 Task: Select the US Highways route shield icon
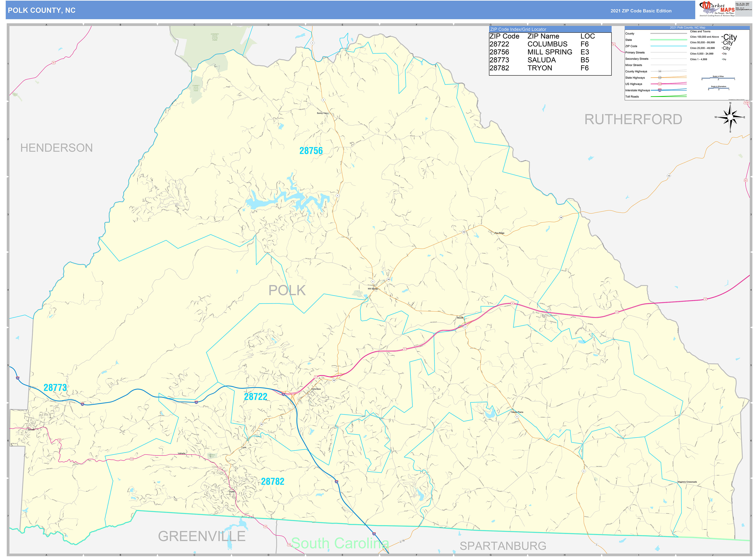click(660, 84)
